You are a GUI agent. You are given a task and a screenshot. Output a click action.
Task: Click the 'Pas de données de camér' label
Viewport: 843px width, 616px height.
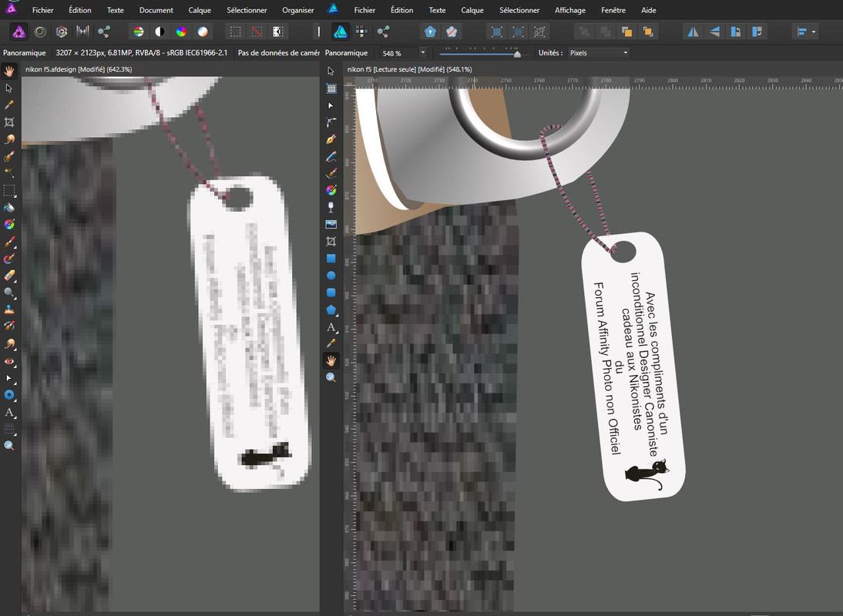click(278, 52)
